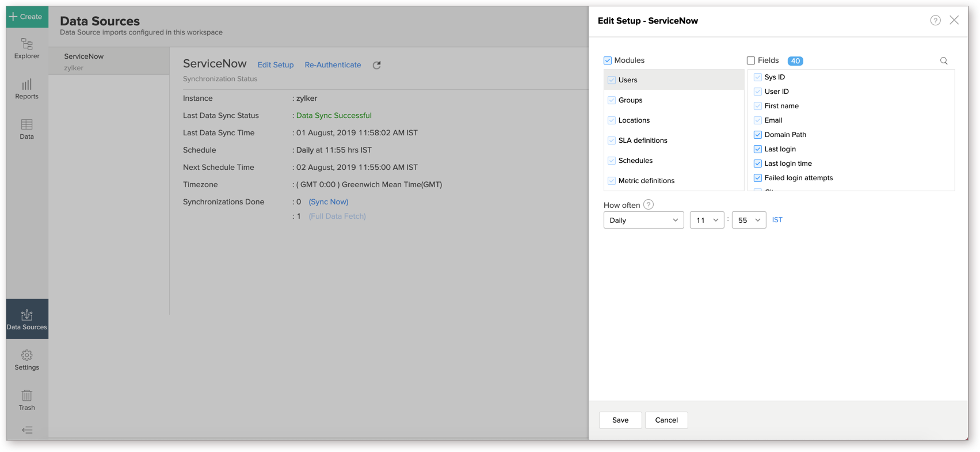The width and height of the screenshot is (980, 452).
Task: Click the IST timezone link
Action: [777, 220]
